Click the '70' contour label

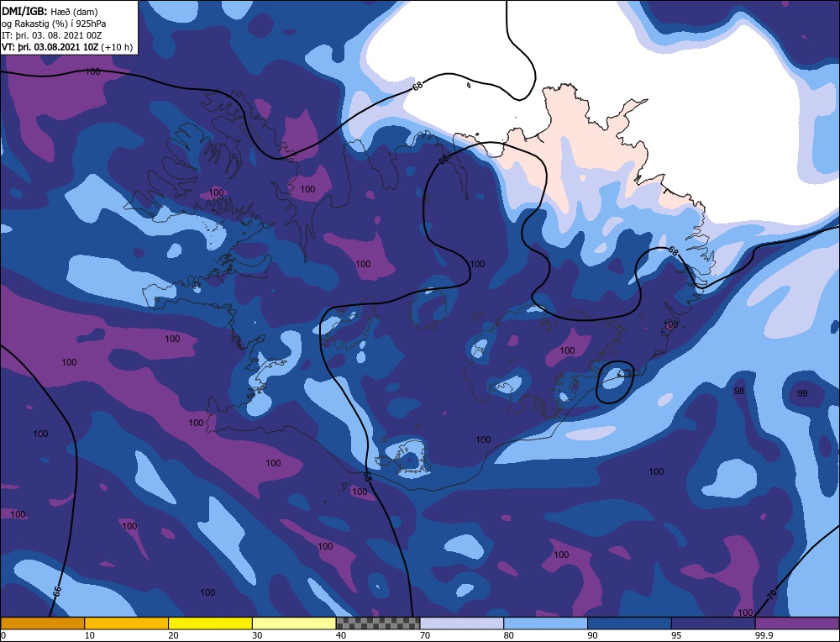[772, 594]
